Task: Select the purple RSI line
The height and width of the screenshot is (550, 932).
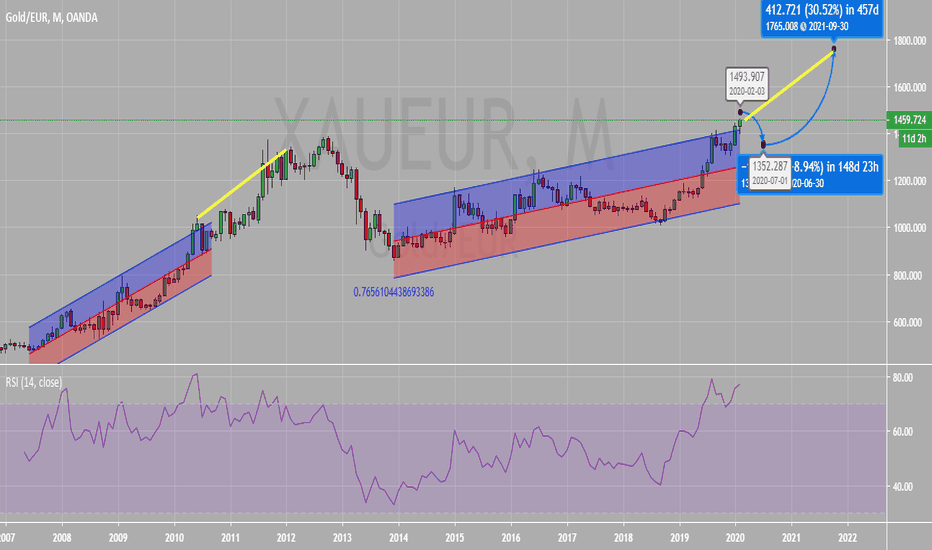Action: [x=383, y=440]
